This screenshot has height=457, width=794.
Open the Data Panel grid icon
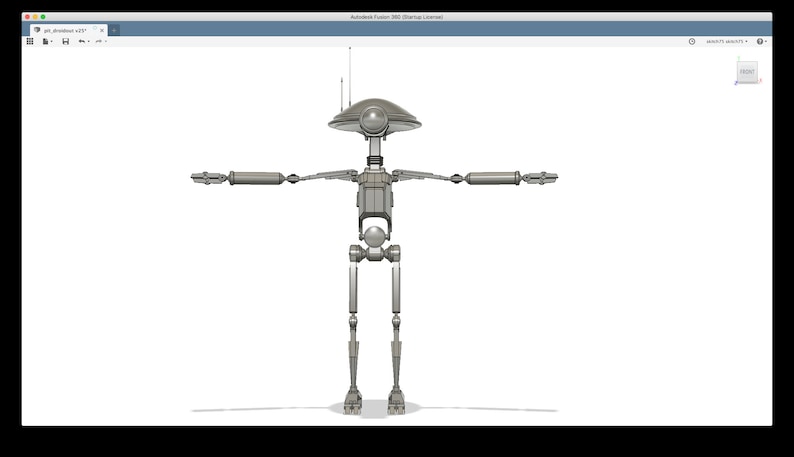click(x=30, y=42)
